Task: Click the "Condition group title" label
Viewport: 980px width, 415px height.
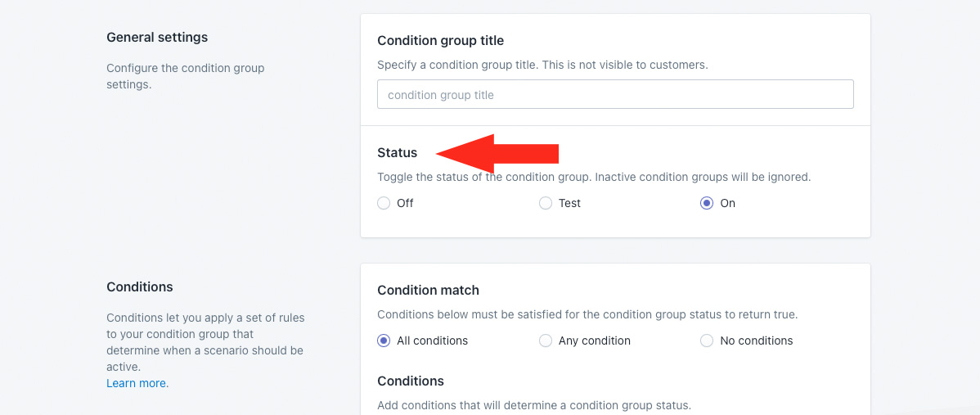Action: 440,41
